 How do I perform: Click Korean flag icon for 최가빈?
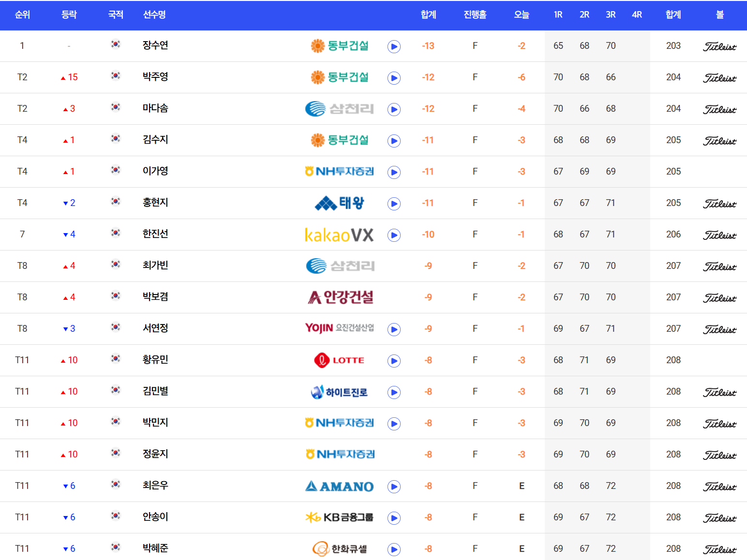pyautogui.click(x=116, y=265)
